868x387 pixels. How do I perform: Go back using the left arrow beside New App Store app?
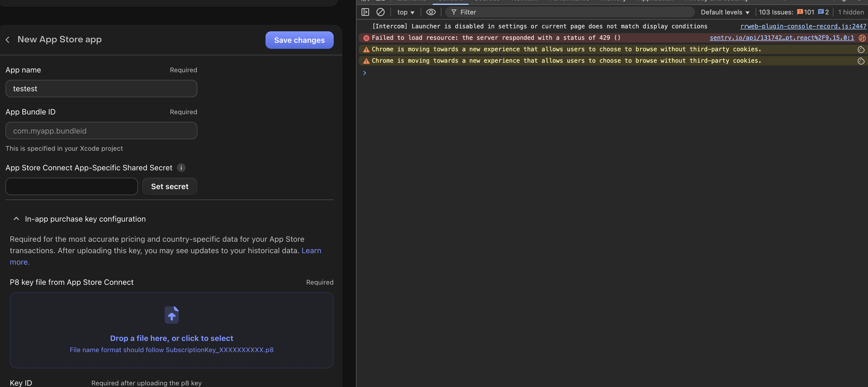tap(8, 40)
